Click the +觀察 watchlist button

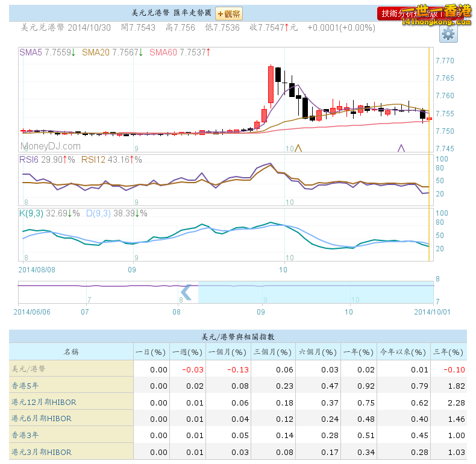pos(229,14)
